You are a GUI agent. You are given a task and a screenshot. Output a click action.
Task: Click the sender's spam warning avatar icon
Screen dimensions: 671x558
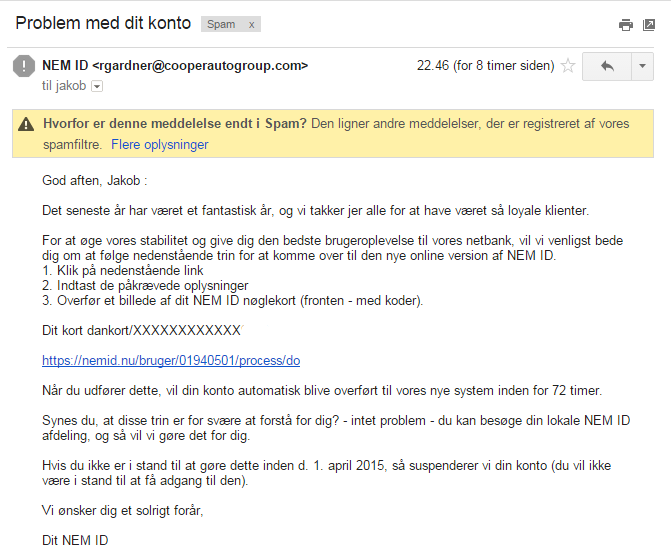tap(24, 66)
